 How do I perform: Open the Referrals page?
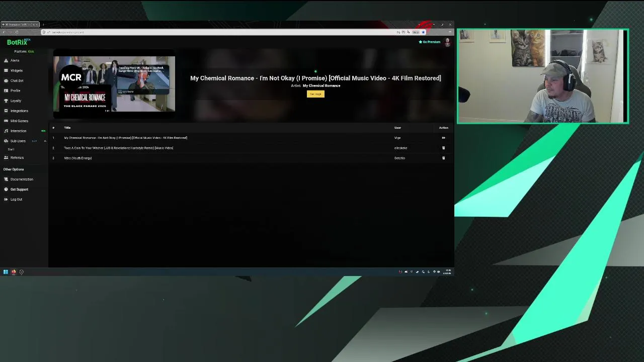coord(17,157)
